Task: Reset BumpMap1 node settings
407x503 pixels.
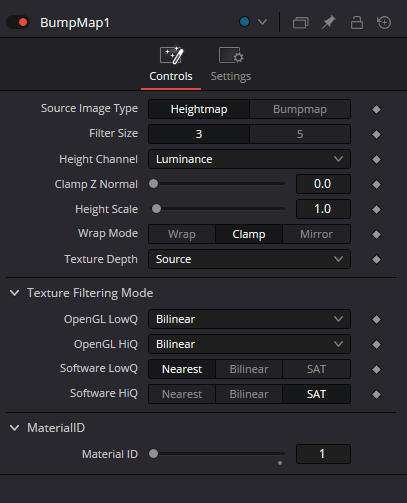Action: click(x=384, y=23)
